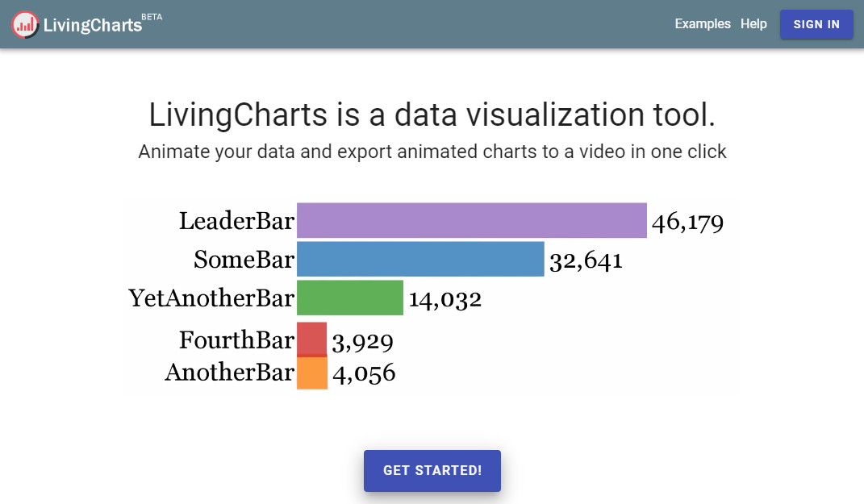Click the 46,179 value label
864x504 pixels.
coord(687,222)
